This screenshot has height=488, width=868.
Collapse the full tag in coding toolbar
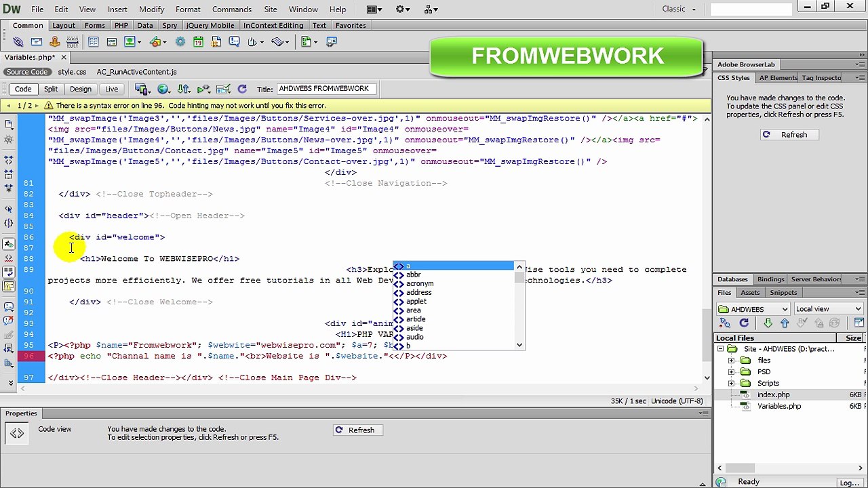coord(9,161)
